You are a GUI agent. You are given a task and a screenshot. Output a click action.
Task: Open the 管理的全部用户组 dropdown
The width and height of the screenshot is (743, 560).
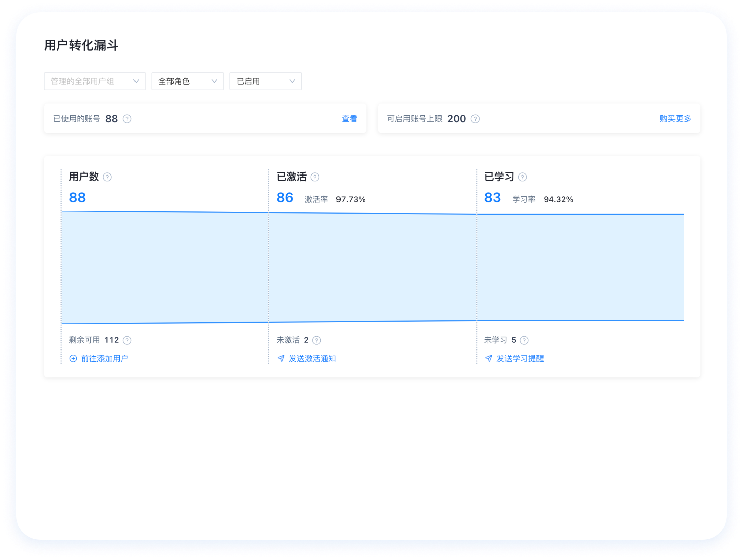point(95,81)
